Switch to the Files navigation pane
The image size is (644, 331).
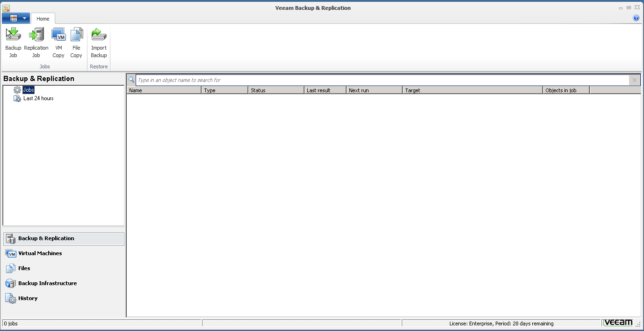pos(25,268)
